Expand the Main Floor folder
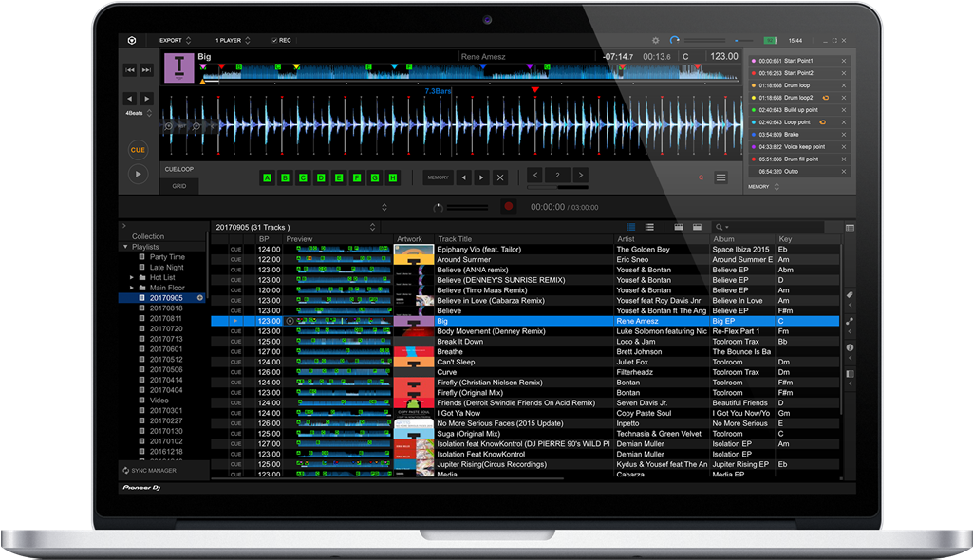The image size is (973, 560). (132, 288)
